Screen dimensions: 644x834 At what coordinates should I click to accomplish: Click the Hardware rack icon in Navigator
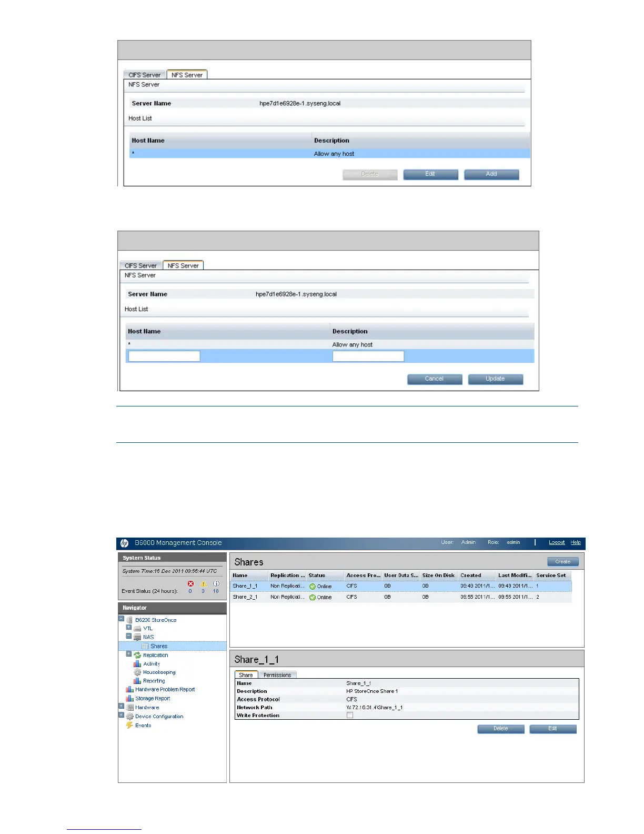pyautogui.click(x=130, y=707)
